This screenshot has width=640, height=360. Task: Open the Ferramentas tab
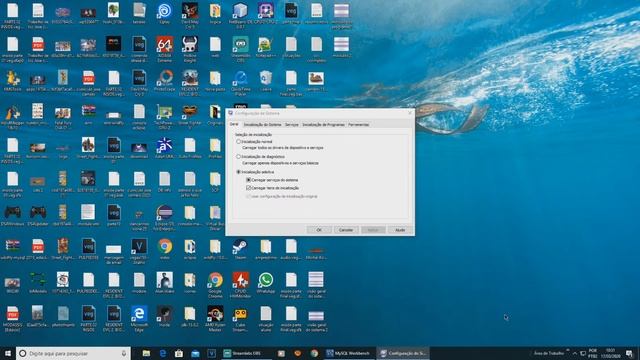358,124
